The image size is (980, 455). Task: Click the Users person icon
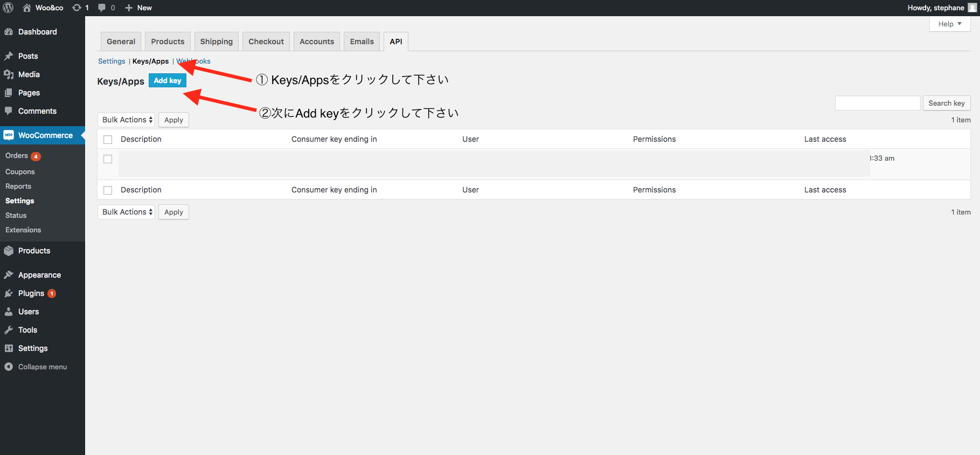(x=9, y=312)
